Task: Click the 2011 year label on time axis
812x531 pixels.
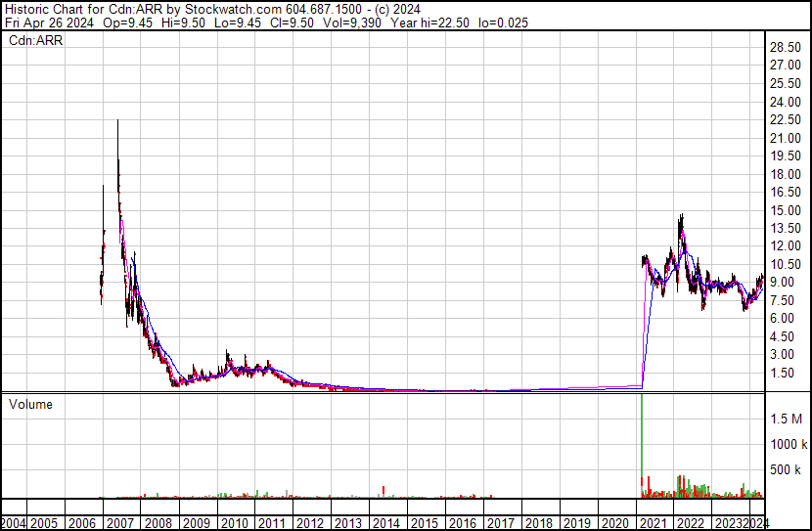Action: click(x=272, y=523)
